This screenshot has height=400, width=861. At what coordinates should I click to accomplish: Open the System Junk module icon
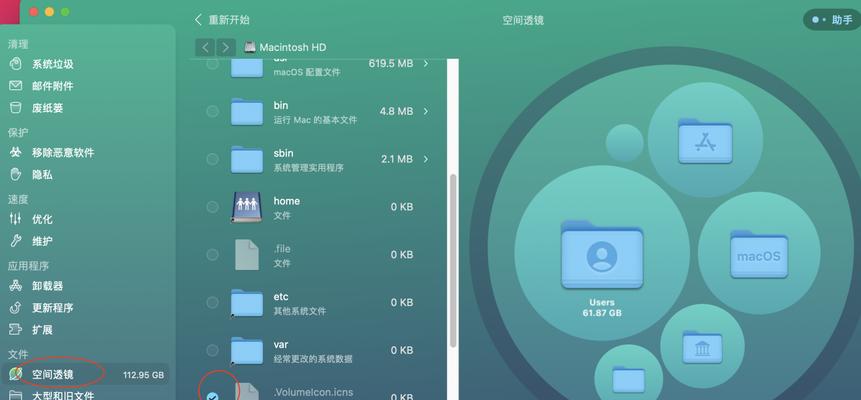15,64
